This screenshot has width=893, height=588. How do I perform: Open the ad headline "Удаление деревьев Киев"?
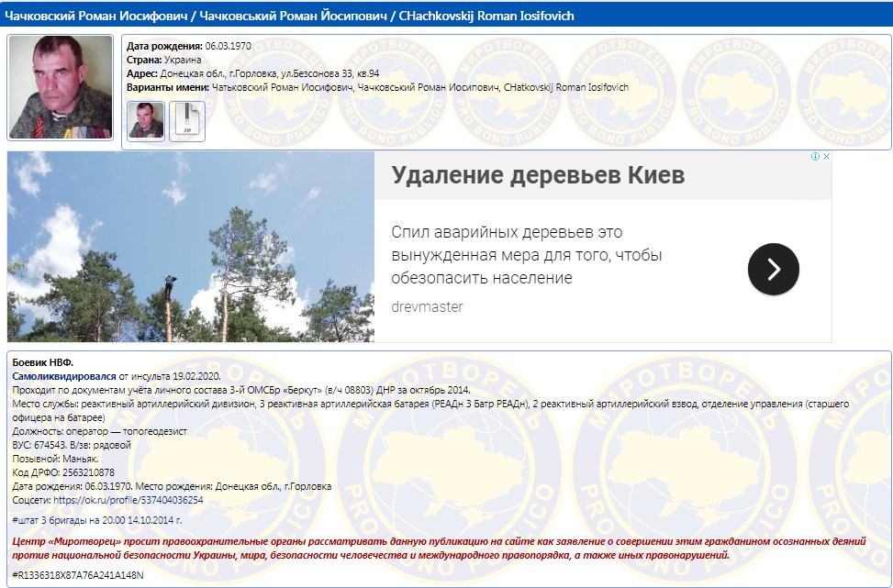[538, 176]
